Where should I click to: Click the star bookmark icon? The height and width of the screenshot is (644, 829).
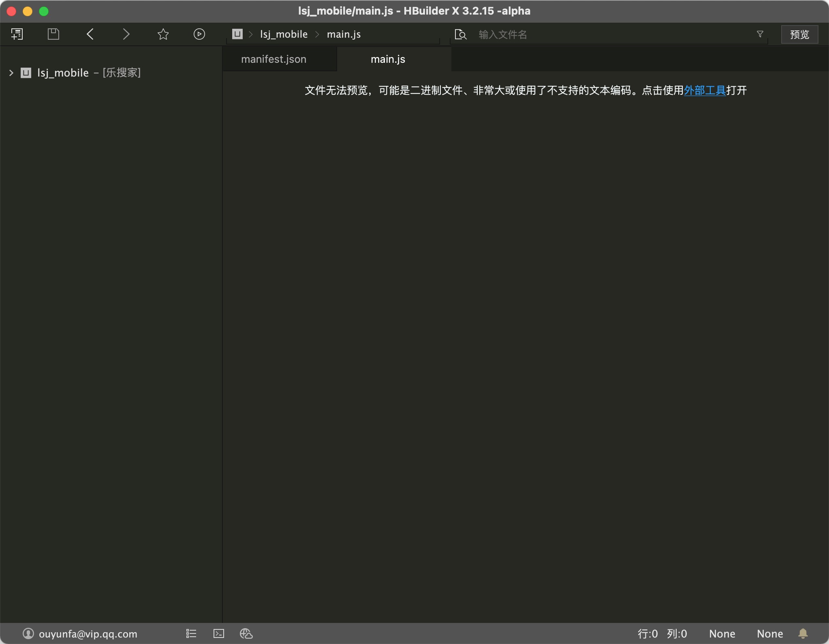click(x=163, y=34)
